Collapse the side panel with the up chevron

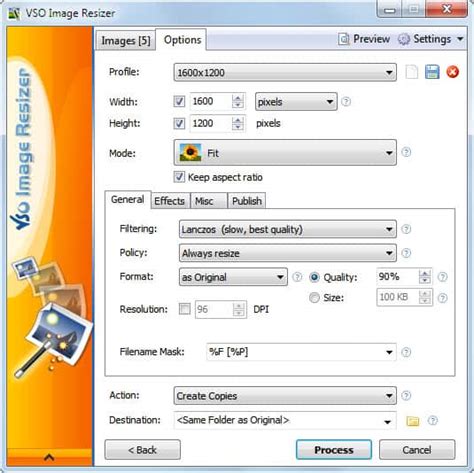click(x=49, y=457)
